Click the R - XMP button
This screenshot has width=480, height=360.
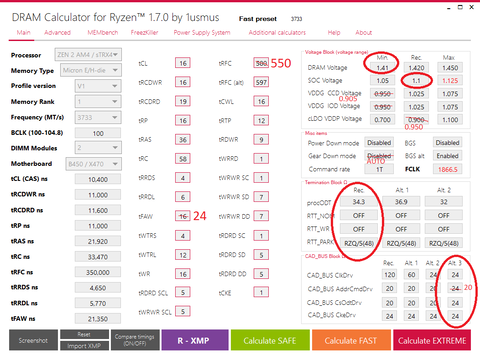tap(195, 340)
